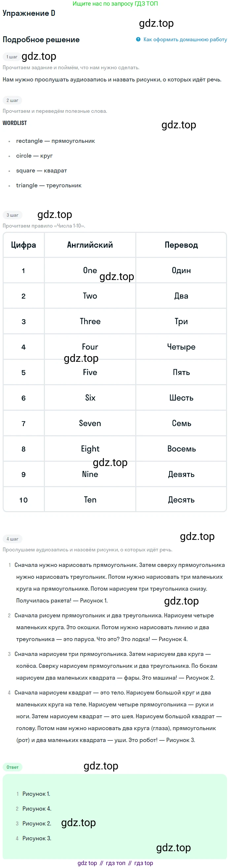Click answer item 'Рисунок 3.'
Viewport: 231px width, 868px height.
tap(37, 838)
